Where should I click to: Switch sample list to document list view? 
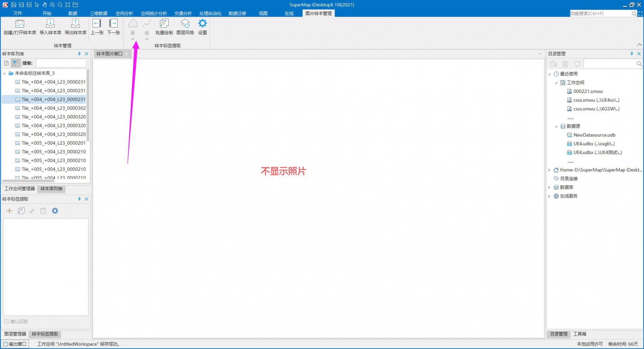(6, 63)
